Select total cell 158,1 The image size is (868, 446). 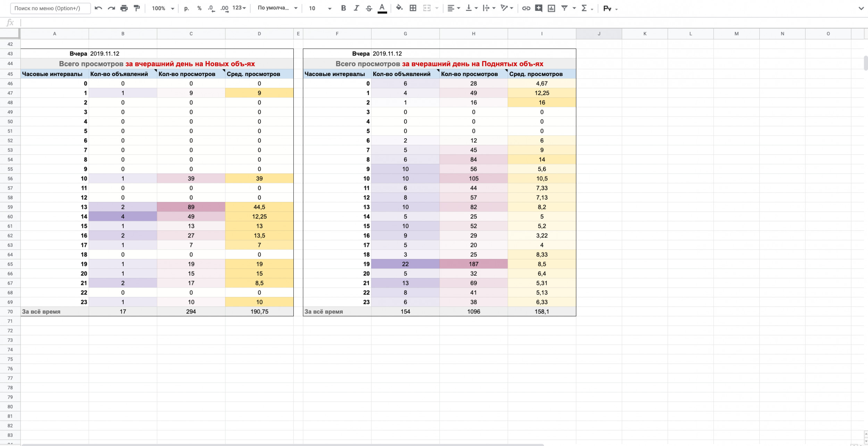click(x=542, y=312)
